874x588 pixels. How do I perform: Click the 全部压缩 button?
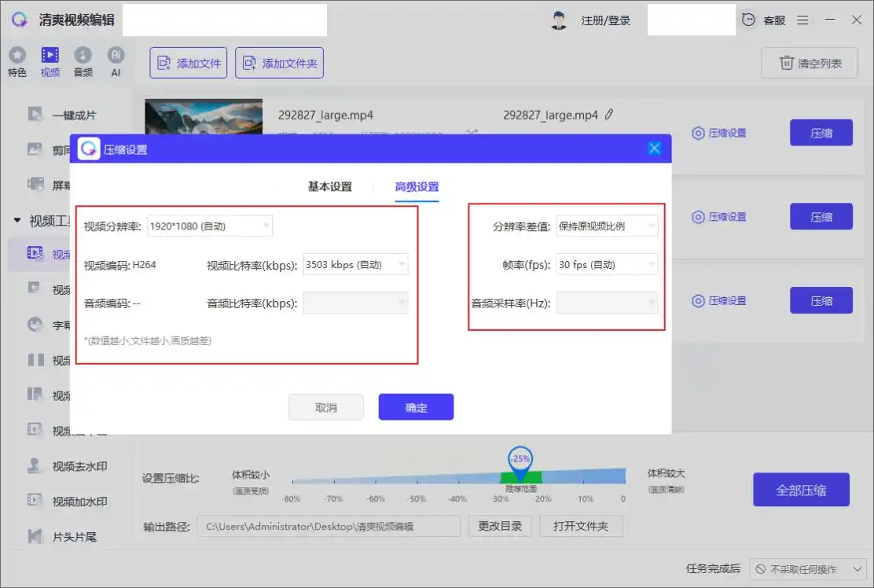pos(801,490)
